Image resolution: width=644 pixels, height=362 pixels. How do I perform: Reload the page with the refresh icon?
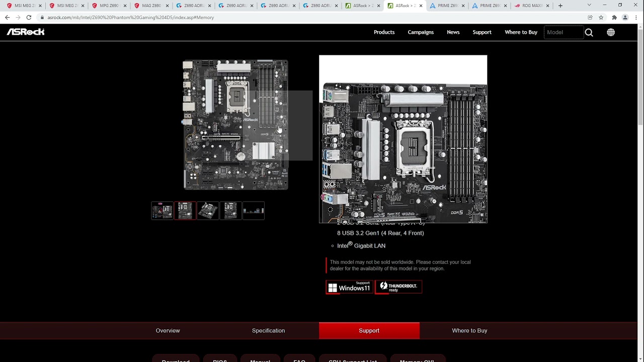[x=29, y=17]
